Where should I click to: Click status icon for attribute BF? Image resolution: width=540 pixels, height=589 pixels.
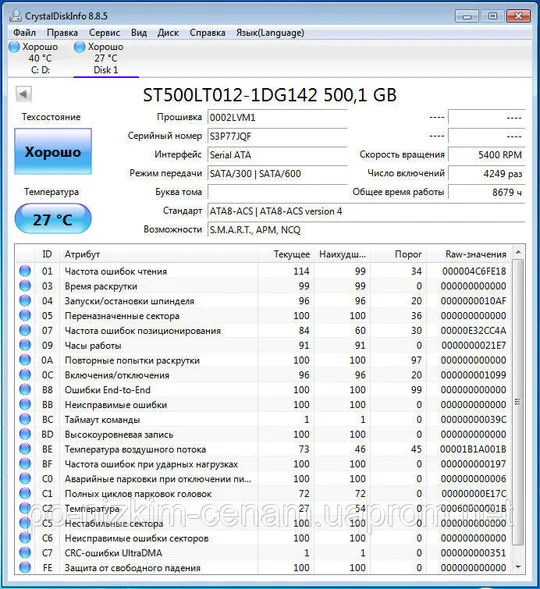pos(25,464)
